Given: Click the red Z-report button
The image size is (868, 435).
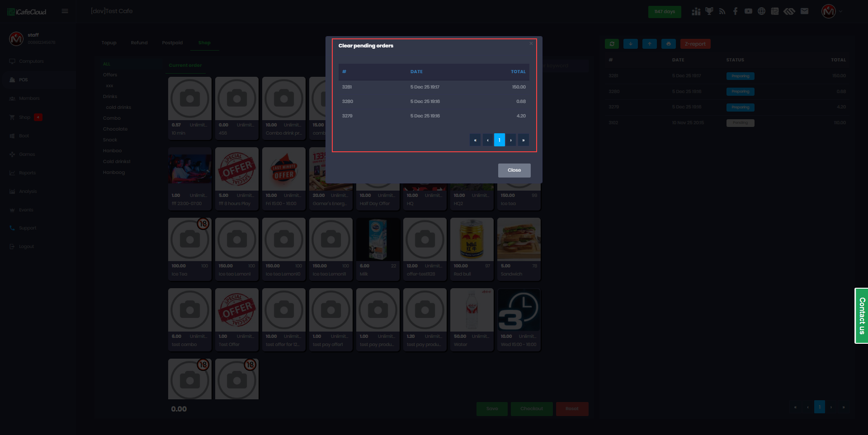Looking at the screenshot, I should 695,44.
